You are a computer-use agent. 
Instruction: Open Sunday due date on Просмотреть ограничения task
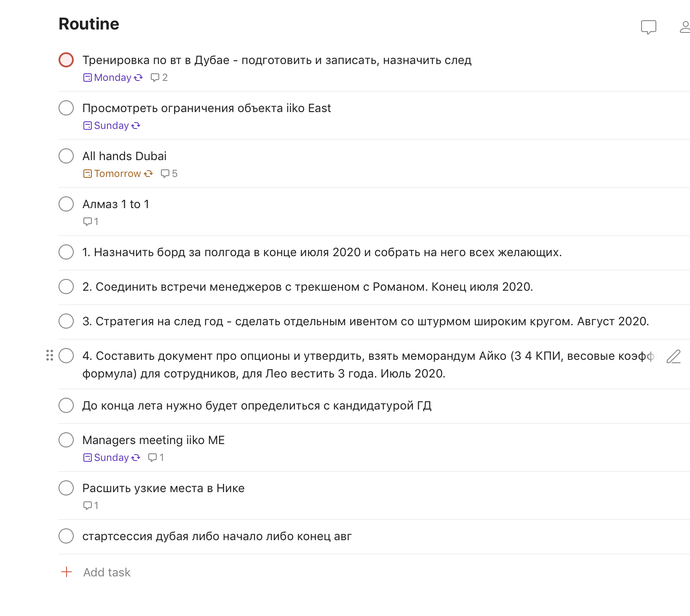pos(111,126)
